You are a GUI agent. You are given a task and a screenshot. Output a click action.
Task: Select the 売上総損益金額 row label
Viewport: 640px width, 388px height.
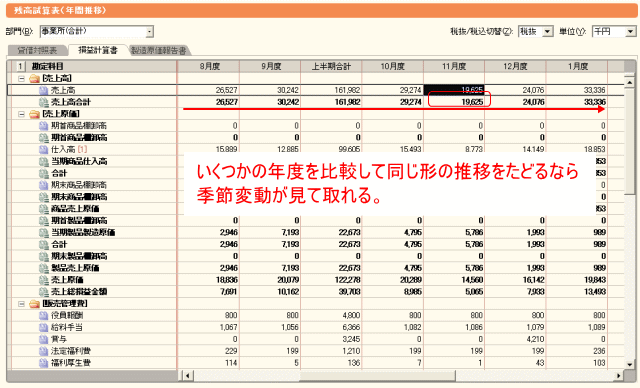point(79,291)
